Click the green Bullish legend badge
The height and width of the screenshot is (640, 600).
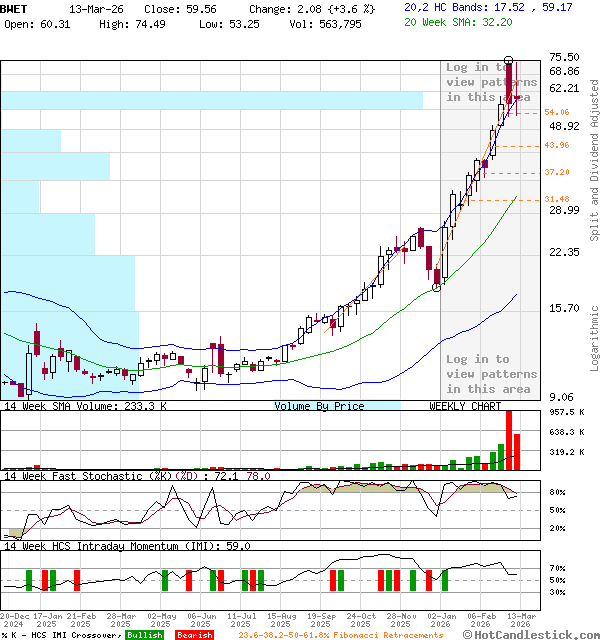pyautogui.click(x=144, y=635)
